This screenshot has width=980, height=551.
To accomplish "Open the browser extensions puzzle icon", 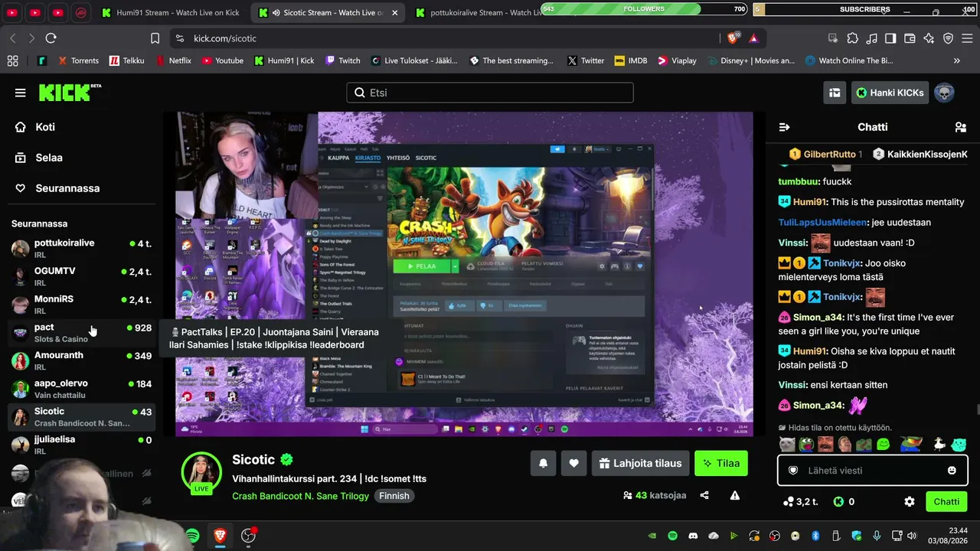I will pos(852,38).
